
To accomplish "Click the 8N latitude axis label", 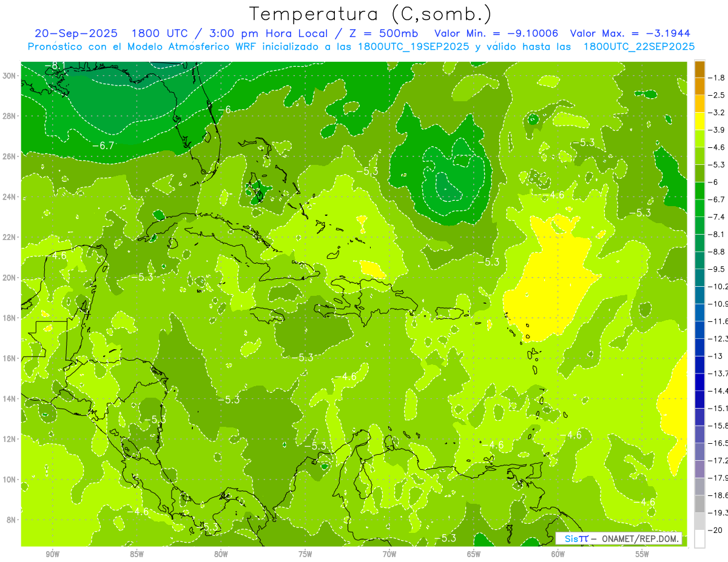I will click(x=12, y=520).
